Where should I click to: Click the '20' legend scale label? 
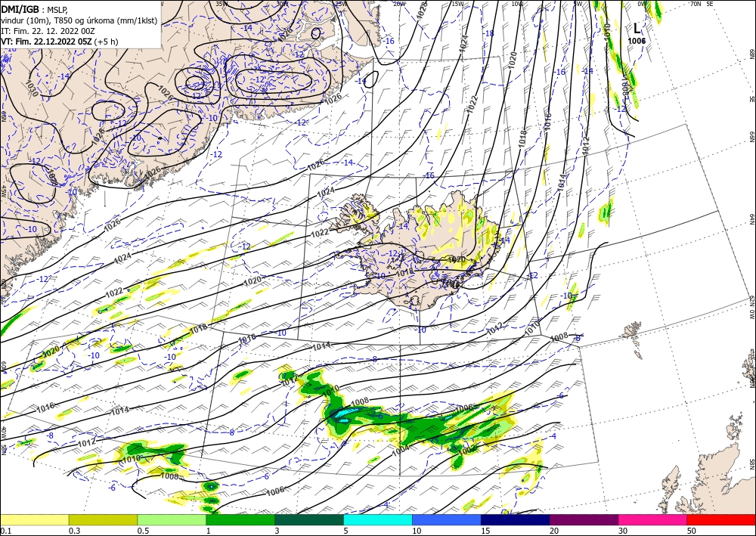pos(554,531)
